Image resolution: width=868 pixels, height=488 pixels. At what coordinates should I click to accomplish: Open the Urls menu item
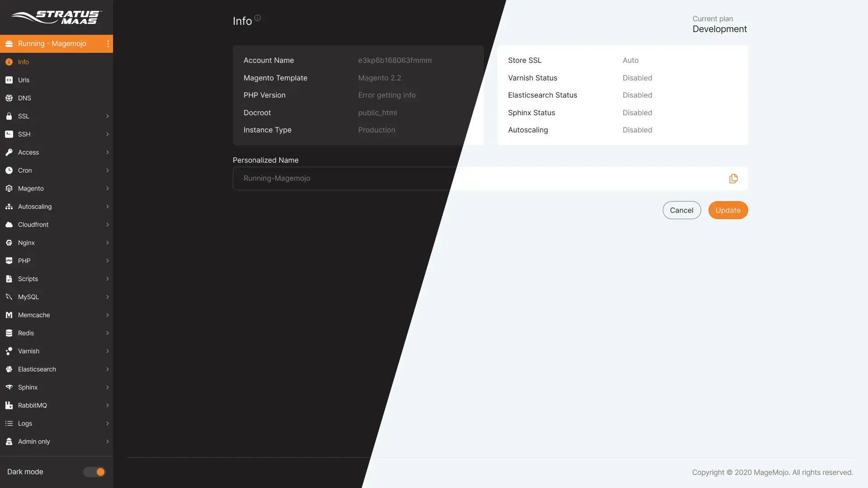(x=57, y=80)
